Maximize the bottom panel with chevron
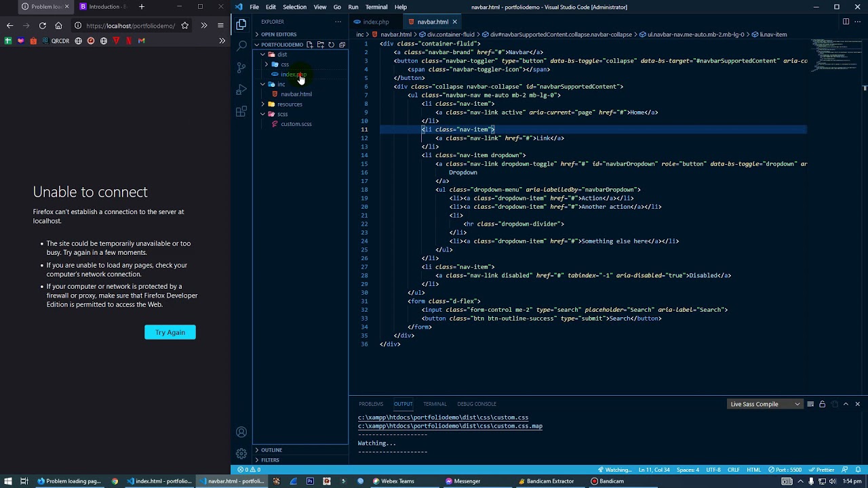The width and height of the screenshot is (868, 488). pos(846,404)
